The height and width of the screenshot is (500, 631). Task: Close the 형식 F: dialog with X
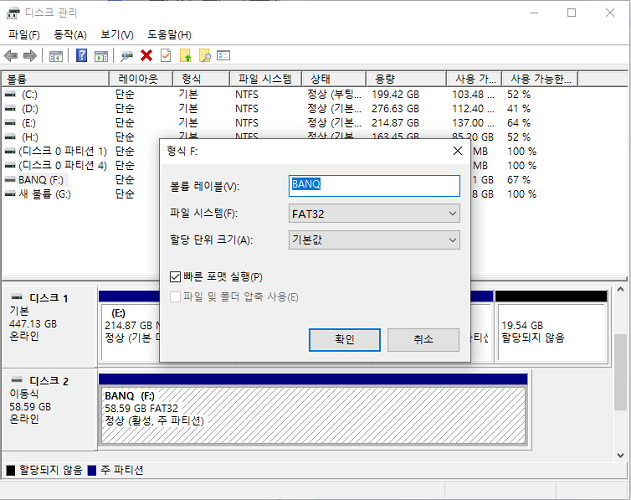tap(458, 151)
